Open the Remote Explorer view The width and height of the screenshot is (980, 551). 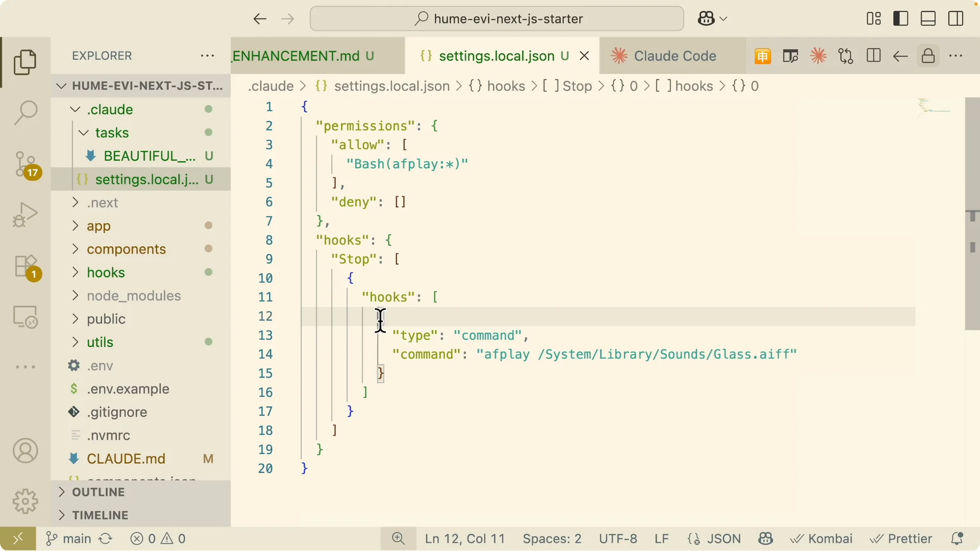pos(25,317)
